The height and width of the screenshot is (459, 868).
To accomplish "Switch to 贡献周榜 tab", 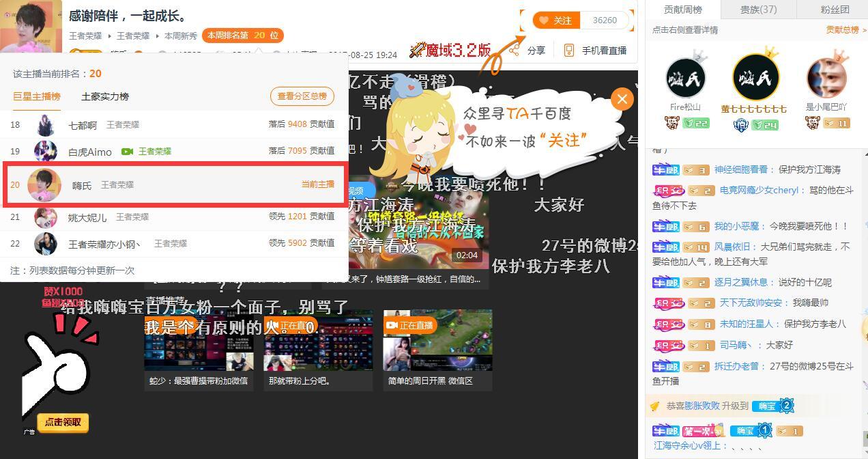I will 683,10.
